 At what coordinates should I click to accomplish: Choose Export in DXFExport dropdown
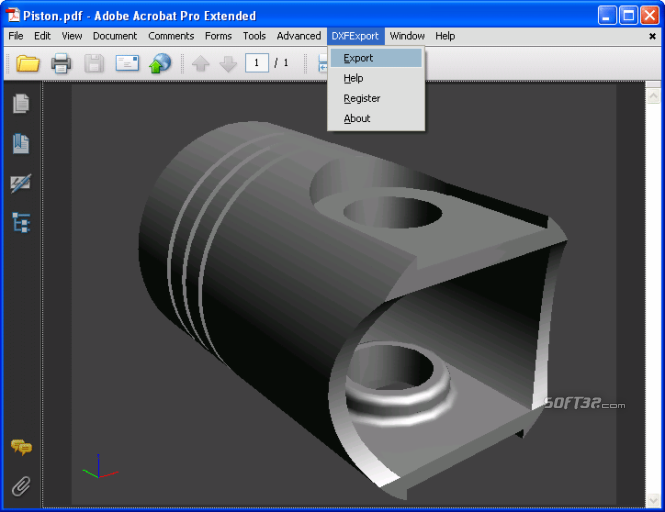click(x=376, y=58)
